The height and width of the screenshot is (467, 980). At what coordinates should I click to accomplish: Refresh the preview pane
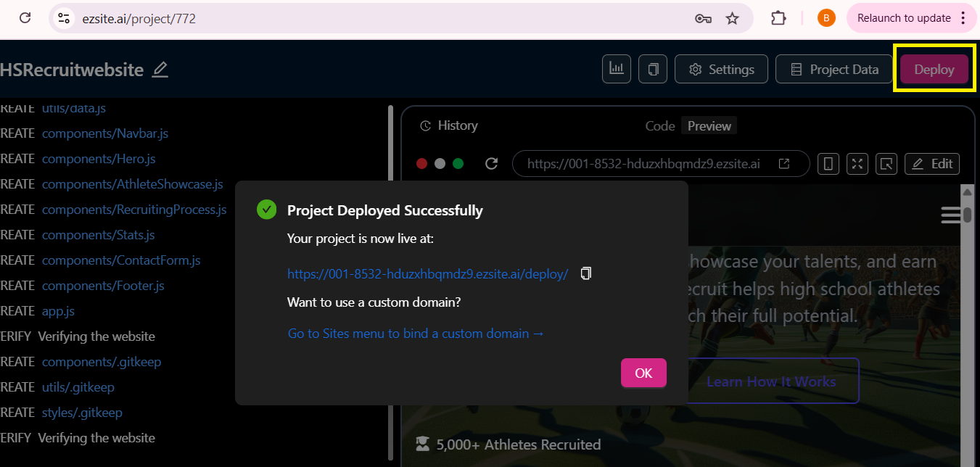pyautogui.click(x=491, y=164)
